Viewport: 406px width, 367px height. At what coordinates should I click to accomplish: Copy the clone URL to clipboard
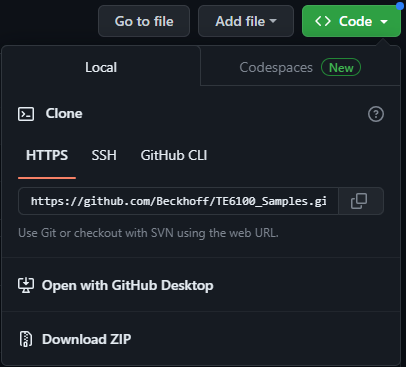click(x=361, y=201)
